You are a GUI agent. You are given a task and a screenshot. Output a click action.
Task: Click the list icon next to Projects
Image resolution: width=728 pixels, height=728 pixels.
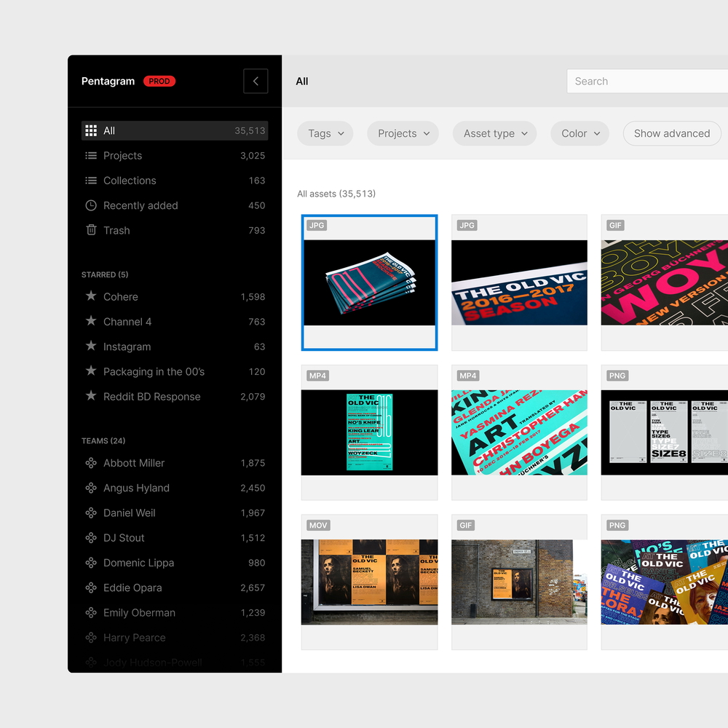point(91,156)
